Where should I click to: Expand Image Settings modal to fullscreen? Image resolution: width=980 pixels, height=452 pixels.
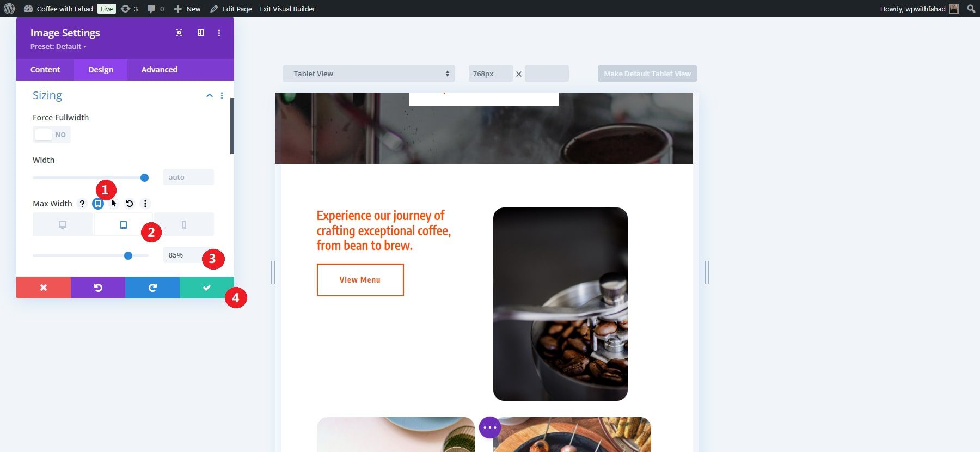click(179, 33)
